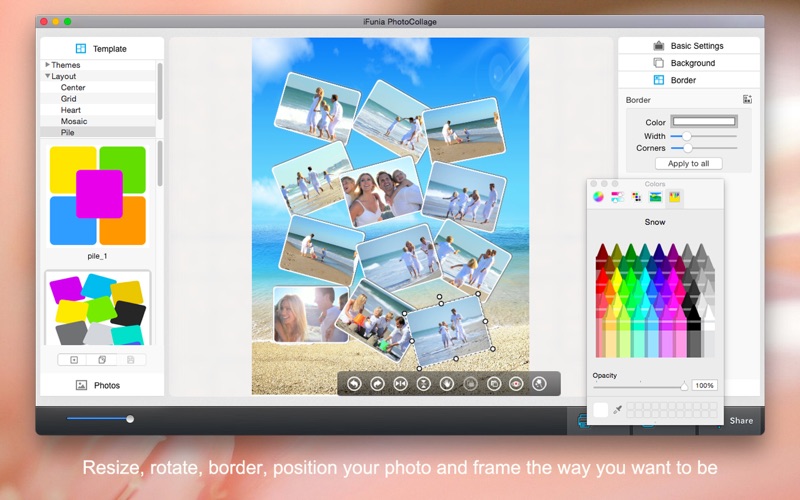Click the Photos picture icon
Image resolution: width=800 pixels, height=500 pixels.
pyautogui.click(x=81, y=385)
